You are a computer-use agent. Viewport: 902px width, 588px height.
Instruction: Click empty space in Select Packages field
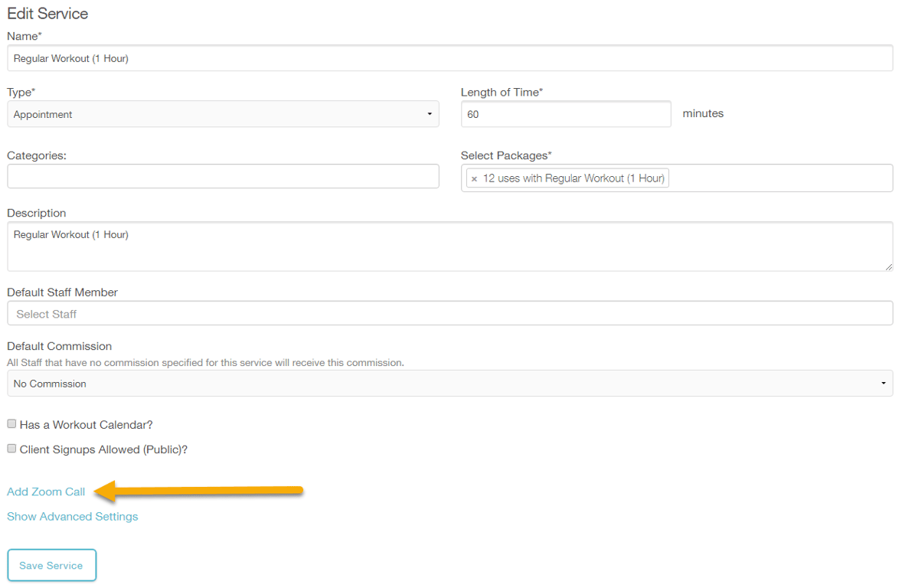(779, 178)
